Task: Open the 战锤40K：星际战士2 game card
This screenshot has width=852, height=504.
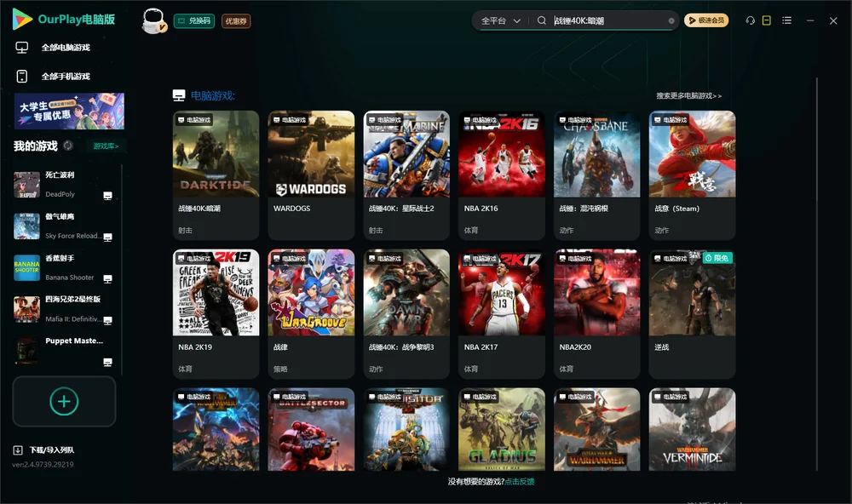Action: (x=406, y=175)
